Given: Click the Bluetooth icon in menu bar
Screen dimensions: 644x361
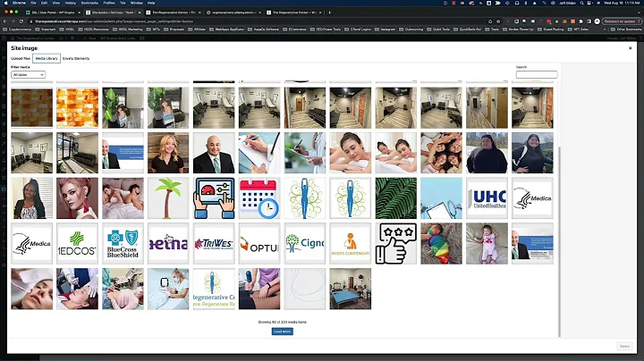Looking at the screenshot, I should pos(526,3).
